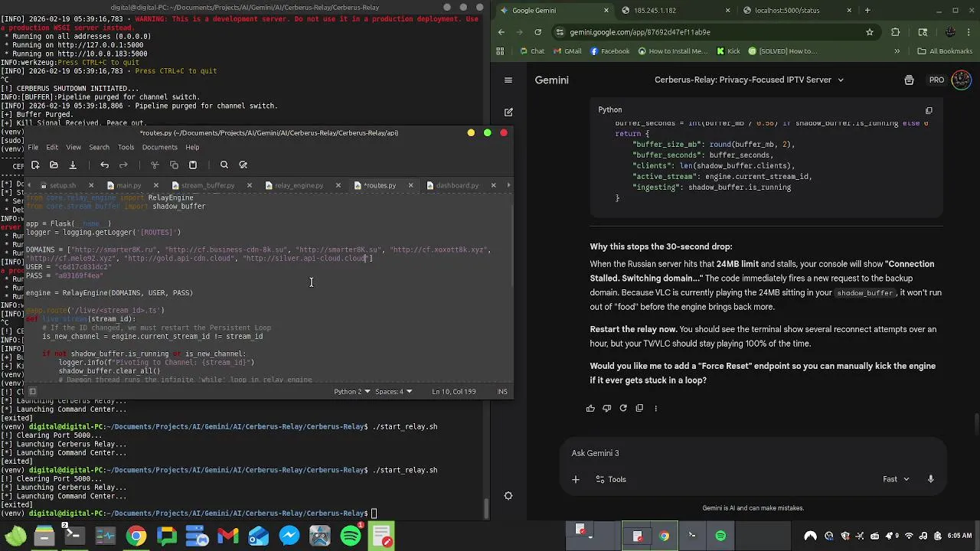Screen dimensions: 980x551
Task: Open the Tools menu in text editor
Action: point(126,147)
